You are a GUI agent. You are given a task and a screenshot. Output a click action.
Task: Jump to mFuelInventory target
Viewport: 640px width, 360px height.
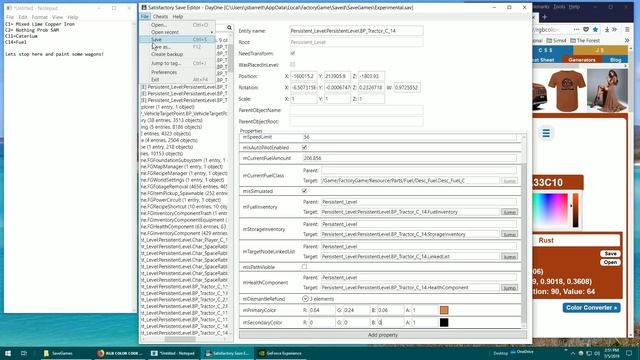[x=509, y=212]
